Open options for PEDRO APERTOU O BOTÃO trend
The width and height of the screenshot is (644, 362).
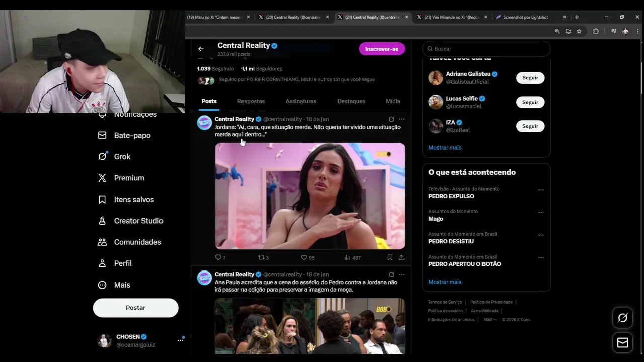pos(541,257)
